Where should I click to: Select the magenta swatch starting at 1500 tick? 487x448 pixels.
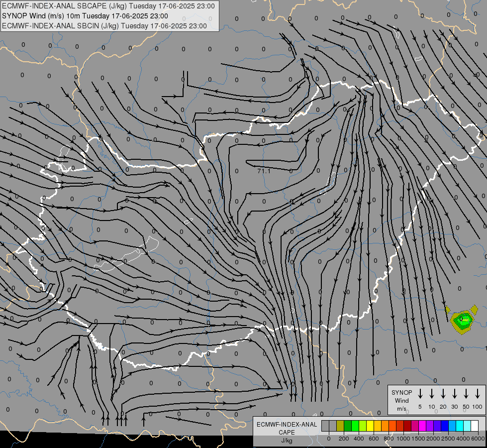[422, 426]
